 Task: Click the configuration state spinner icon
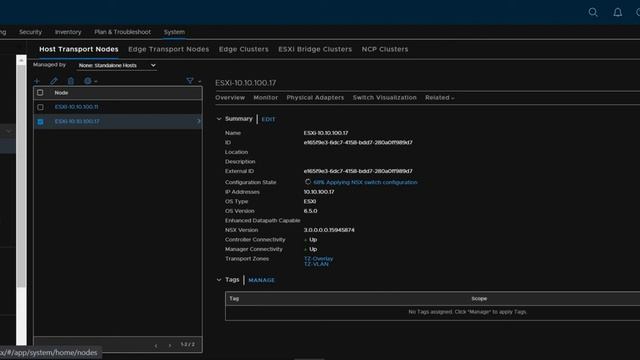point(308,182)
